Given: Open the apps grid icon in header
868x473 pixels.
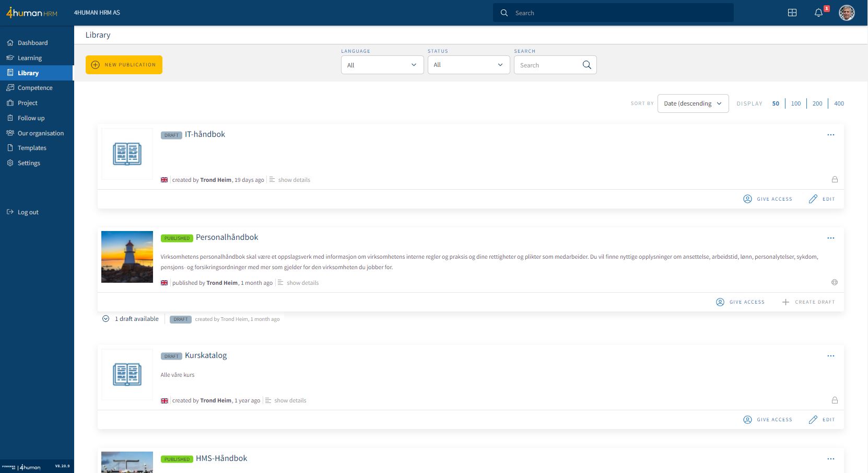Looking at the screenshot, I should click(792, 13).
